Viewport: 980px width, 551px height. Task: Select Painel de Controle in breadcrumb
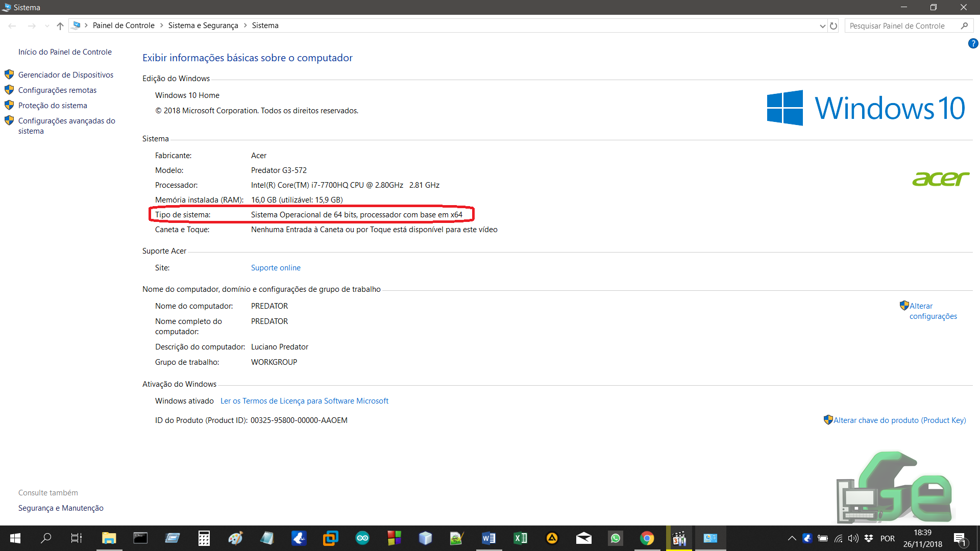tap(124, 26)
